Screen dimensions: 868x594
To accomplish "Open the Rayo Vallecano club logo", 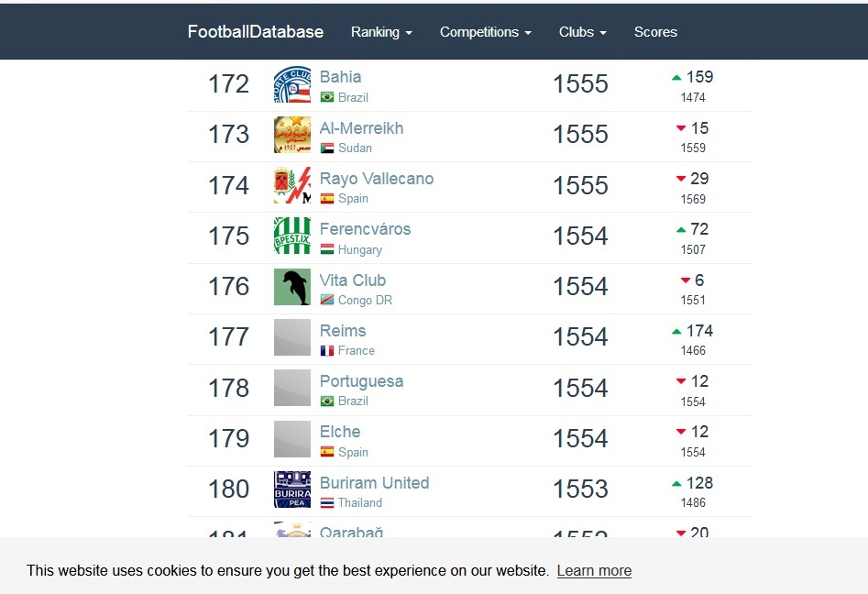I will point(292,185).
